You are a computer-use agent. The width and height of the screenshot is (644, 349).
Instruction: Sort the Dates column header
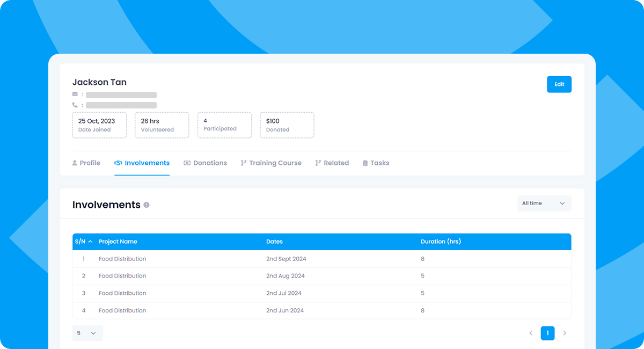click(x=274, y=242)
